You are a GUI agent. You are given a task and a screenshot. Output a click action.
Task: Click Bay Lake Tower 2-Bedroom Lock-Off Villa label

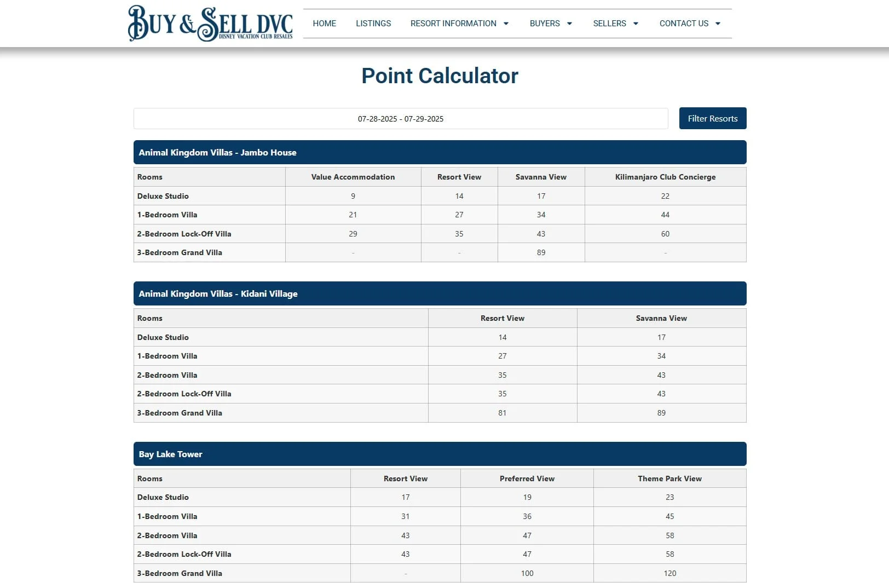coord(184,554)
